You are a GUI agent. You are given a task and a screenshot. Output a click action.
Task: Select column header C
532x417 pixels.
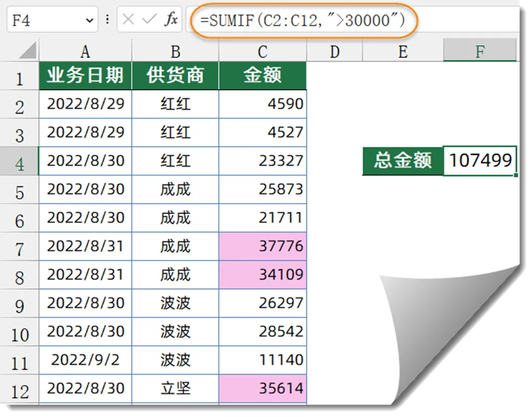(262, 51)
